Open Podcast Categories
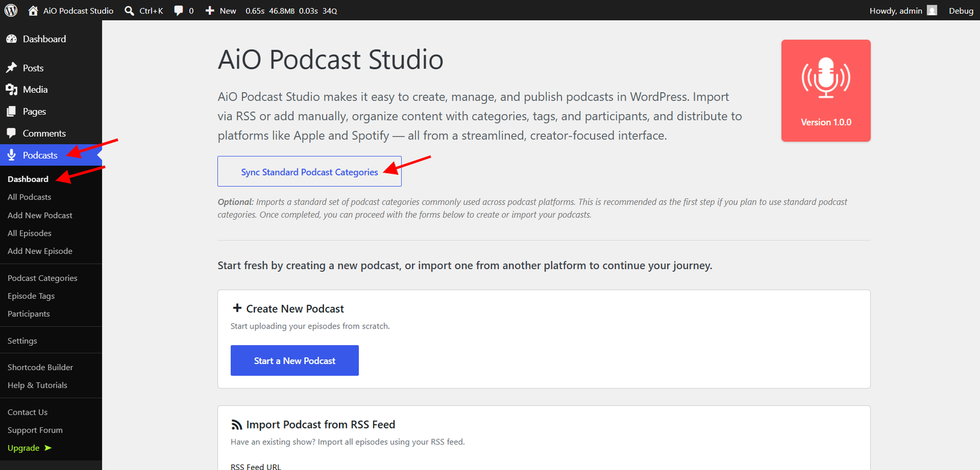Viewport: 980px width, 470px height. [x=42, y=278]
